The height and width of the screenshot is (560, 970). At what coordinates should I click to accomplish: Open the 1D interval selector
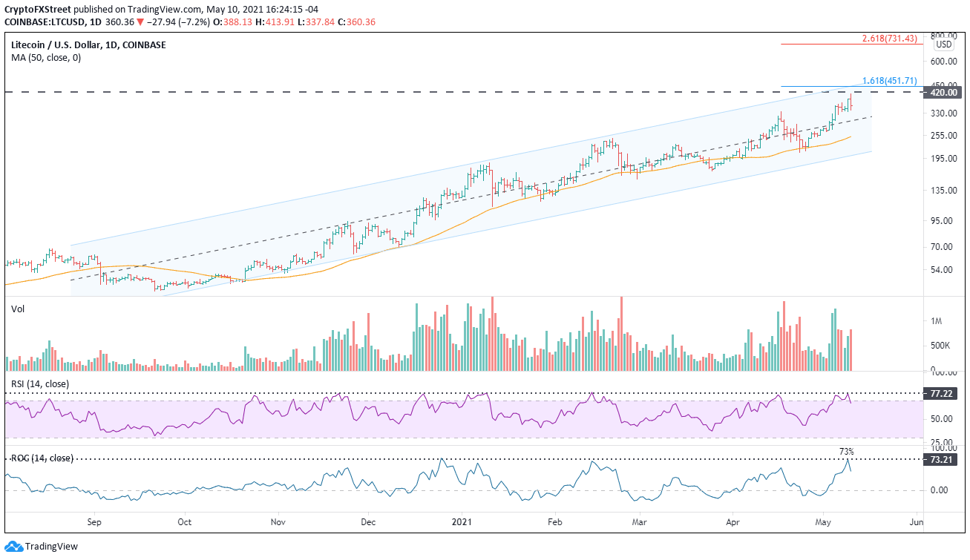coord(96,22)
